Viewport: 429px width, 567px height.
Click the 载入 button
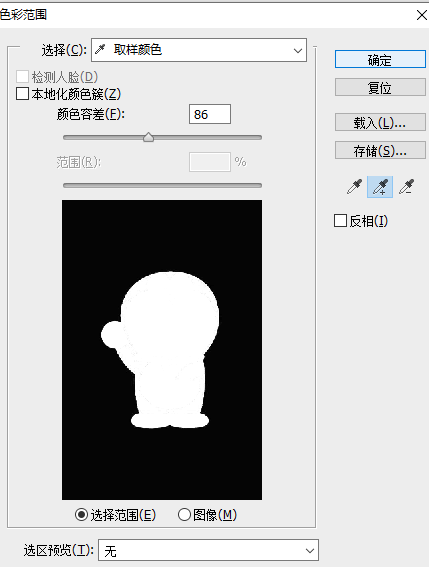pos(380,122)
